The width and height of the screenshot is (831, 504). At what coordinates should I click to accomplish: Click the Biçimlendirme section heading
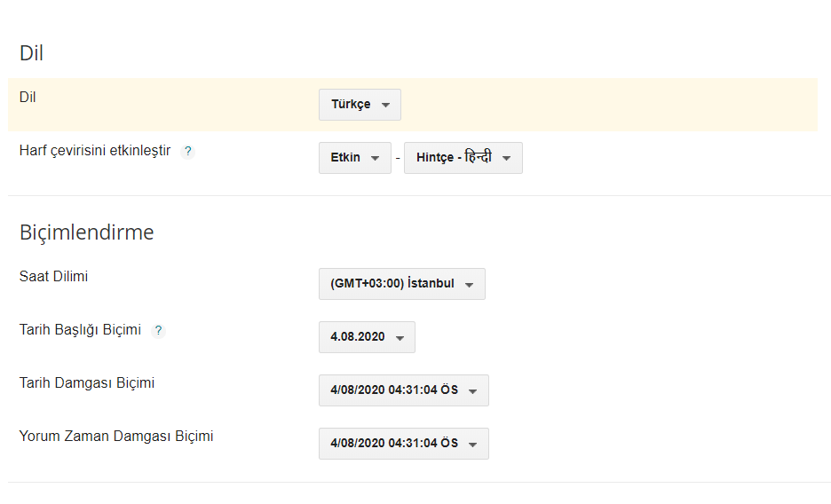click(x=86, y=232)
